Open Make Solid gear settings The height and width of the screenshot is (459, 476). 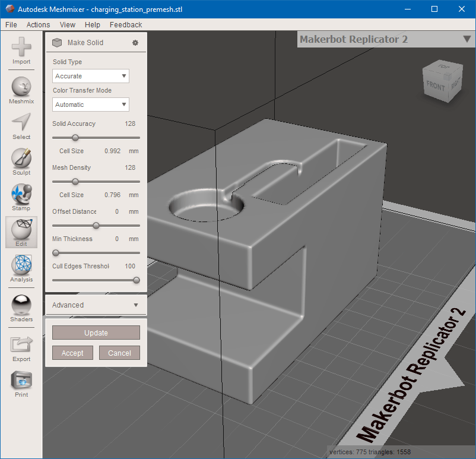click(135, 43)
